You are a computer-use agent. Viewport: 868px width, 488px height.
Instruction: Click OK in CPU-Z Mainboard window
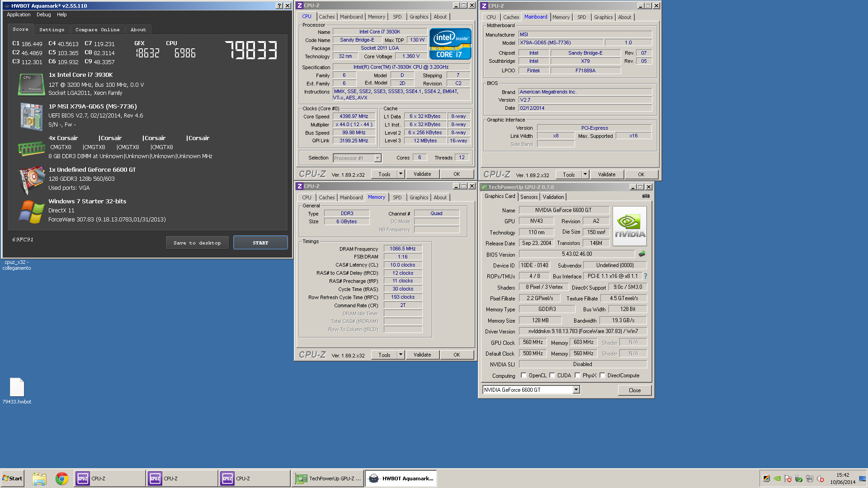641,174
